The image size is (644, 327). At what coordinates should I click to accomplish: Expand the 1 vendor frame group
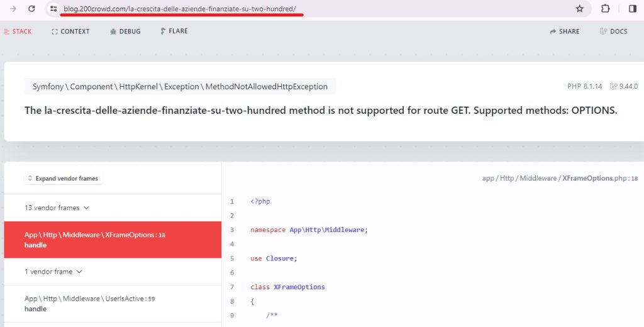click(53, 272)
